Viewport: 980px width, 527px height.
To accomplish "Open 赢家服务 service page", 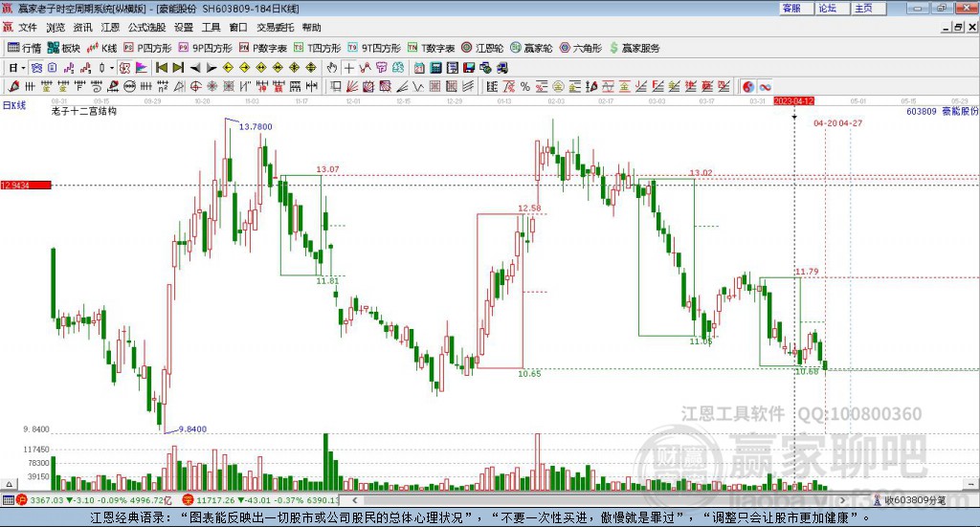I will click(x=635, y=48).
